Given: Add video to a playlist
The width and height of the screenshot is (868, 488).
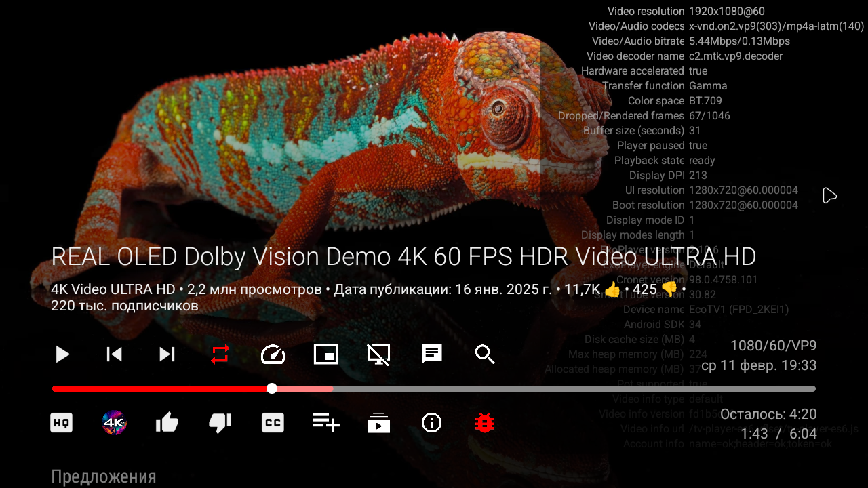Looking at the screenshot, I should (326, 422).
